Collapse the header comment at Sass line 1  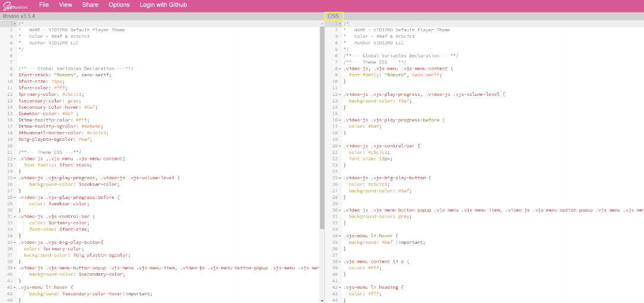(x=15, y=24)
